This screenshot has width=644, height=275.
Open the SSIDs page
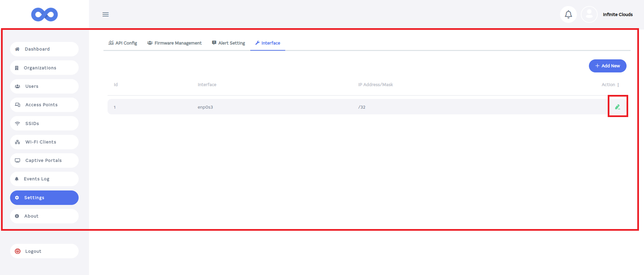point(44,123)
